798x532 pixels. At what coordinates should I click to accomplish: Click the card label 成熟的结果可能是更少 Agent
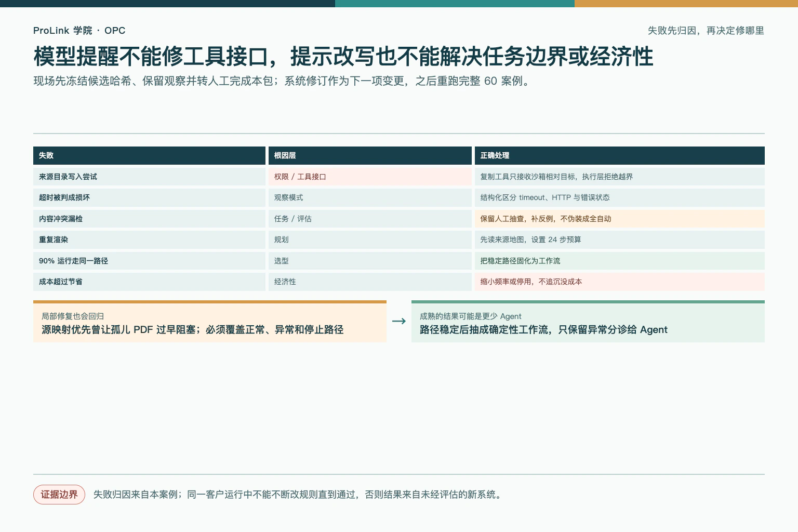pyautogui.click(x=470, y=316)
